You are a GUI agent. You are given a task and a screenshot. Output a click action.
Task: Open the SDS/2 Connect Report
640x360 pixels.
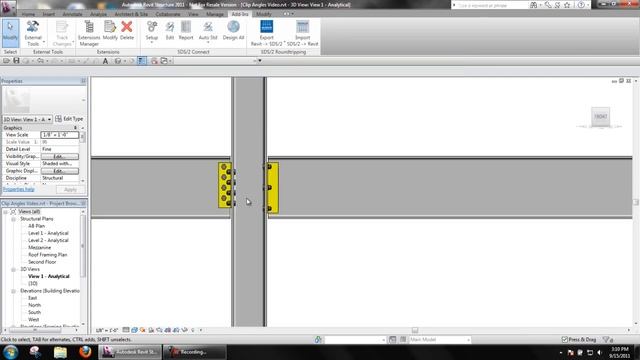(x=186, y=31)
